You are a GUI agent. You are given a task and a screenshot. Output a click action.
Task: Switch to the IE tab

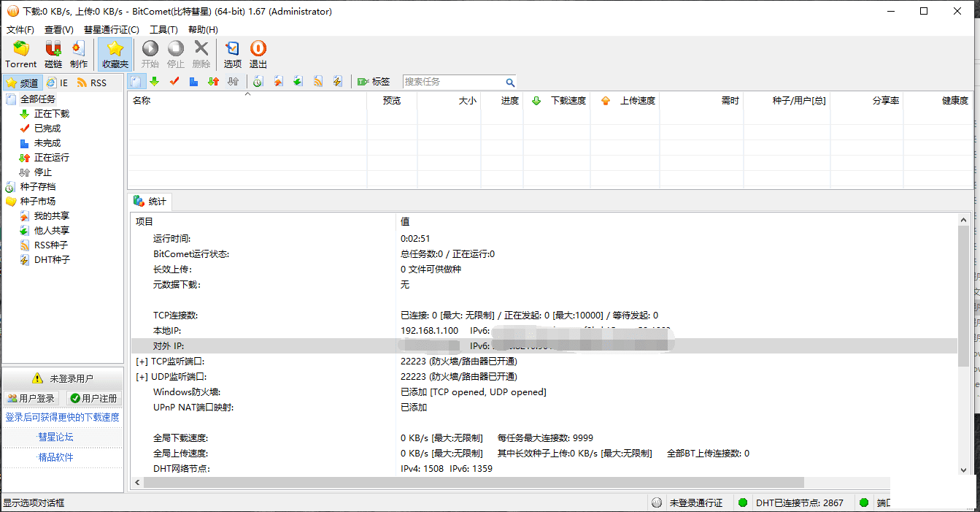point(57,83)
